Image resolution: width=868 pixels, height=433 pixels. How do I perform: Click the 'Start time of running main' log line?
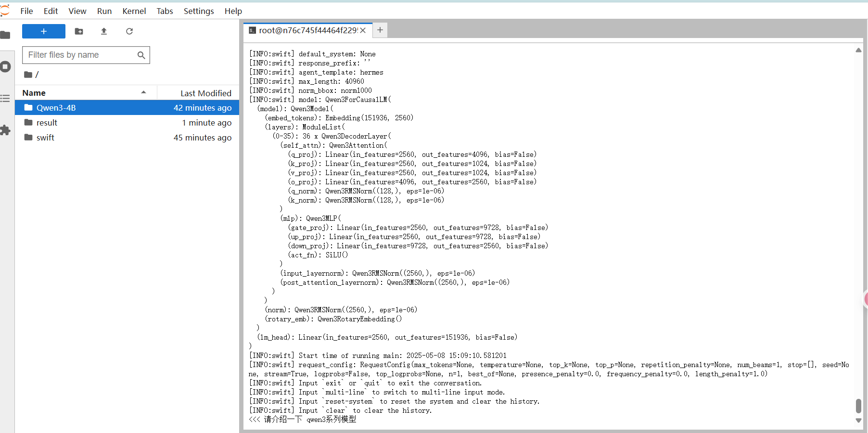378,356
